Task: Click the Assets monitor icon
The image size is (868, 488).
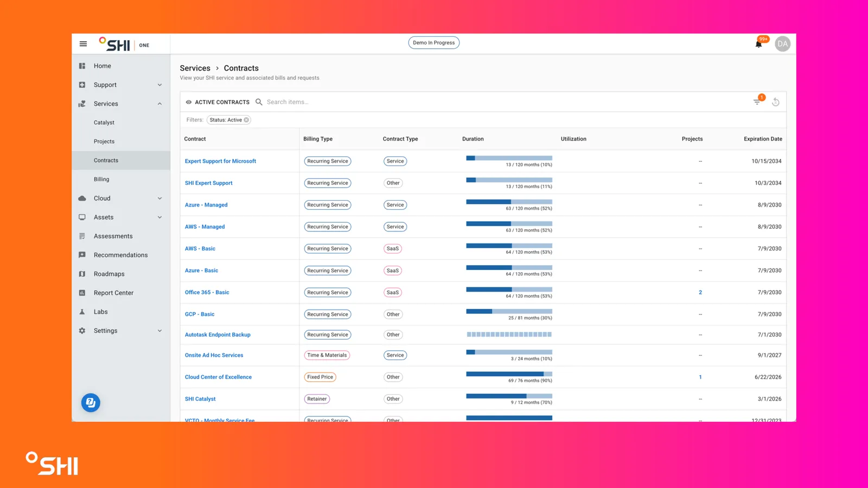Action: pos(82,217)
